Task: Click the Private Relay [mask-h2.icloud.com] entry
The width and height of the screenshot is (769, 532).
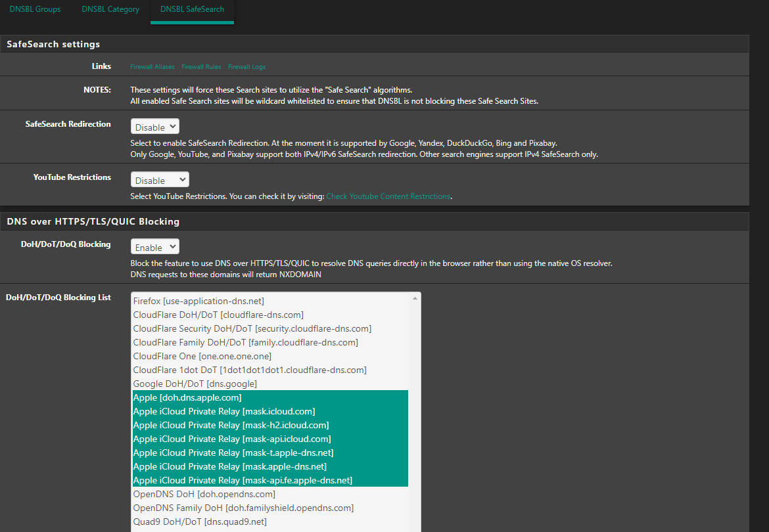Action: pyautogui.click(x=270, y=425)
